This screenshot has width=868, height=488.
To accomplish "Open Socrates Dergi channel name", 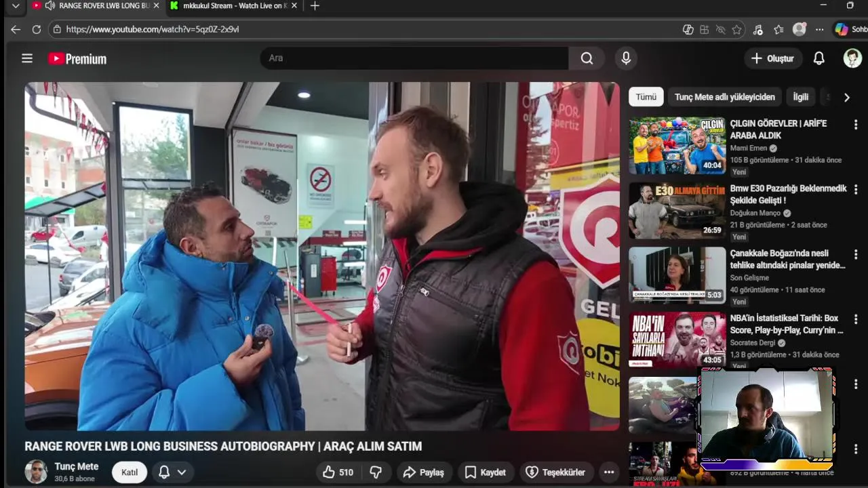I will (x=753, y=342).
